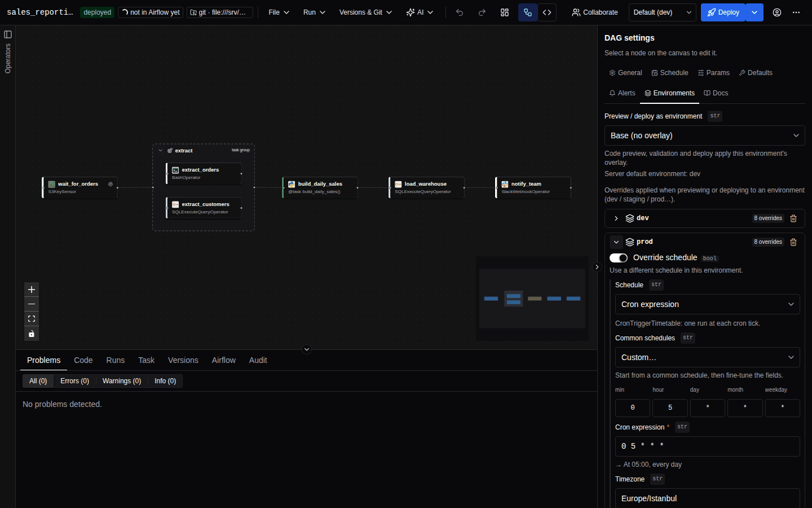
Task: Click the Collaborate button
Action: pyautogui.click(x=595, y=12)
